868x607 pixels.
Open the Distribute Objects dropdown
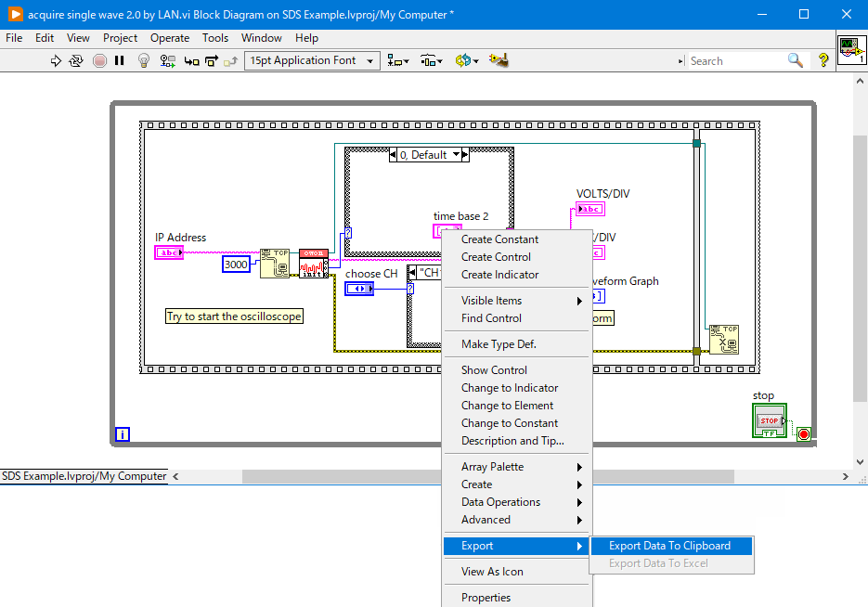point(432,61)
